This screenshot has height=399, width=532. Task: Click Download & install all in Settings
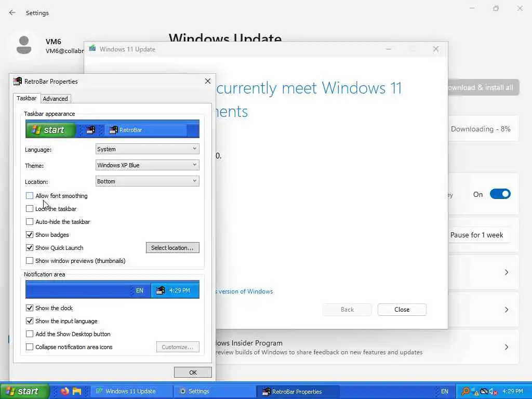484,87
